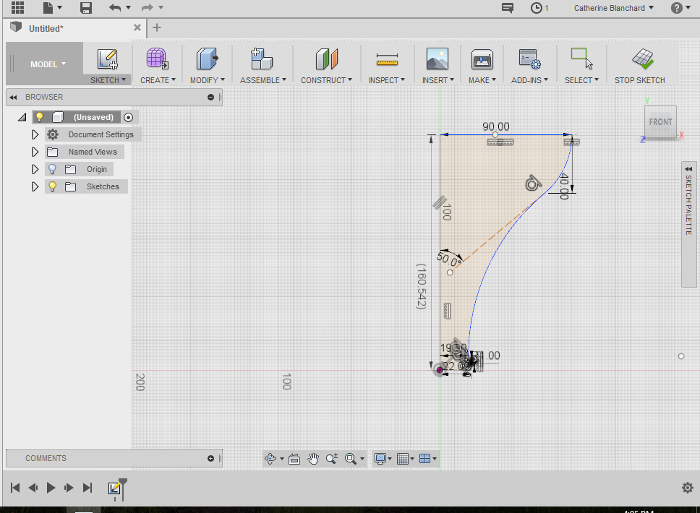Jump to the timeline beginning
Image resolution: width=700 pixels, height=513 pixels.
pos(15,488)
